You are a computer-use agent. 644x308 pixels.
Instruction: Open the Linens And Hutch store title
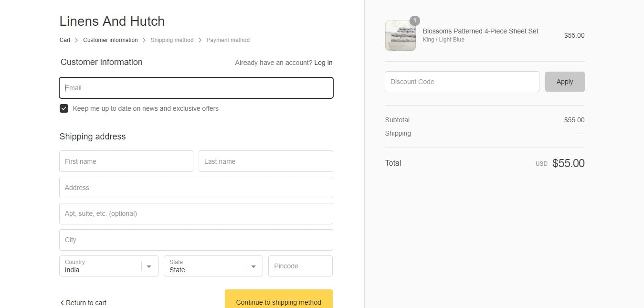point(112,21)
